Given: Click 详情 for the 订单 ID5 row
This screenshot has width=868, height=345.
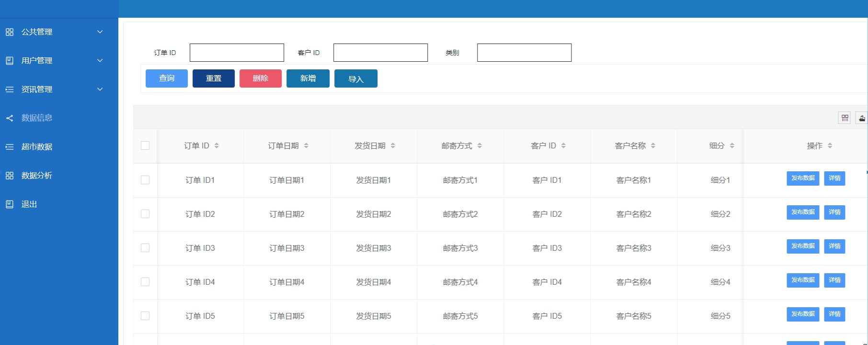Looking at the screenshot, I should 834,314.
